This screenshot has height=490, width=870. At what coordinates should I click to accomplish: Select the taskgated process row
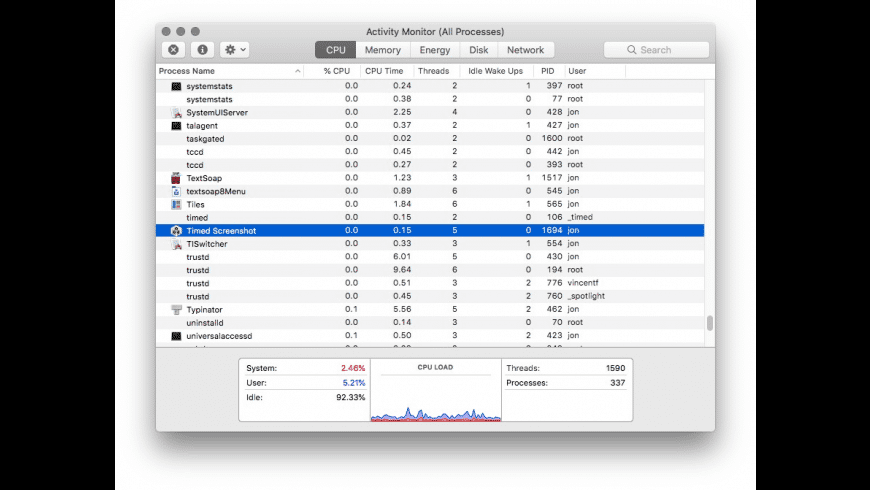(430, 138)
